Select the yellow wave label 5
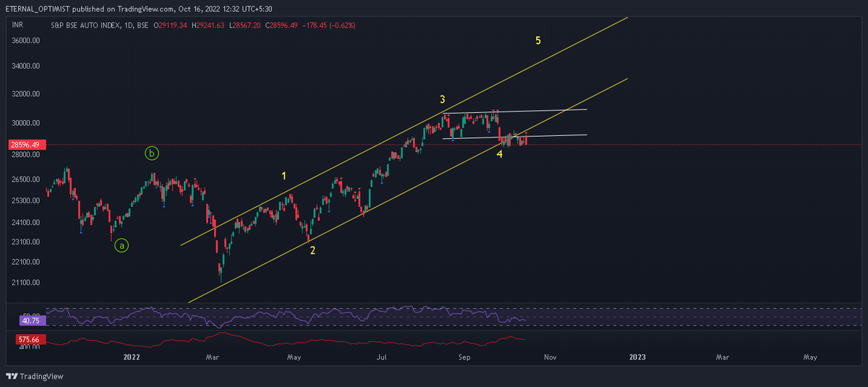Image resolution: width=868 pixels, height=387 pixels. click(538, 41)
